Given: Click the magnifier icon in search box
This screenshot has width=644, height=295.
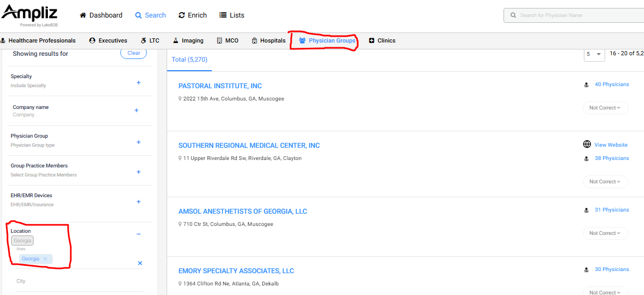Looking at the screenshot, I should click(513, 15).
